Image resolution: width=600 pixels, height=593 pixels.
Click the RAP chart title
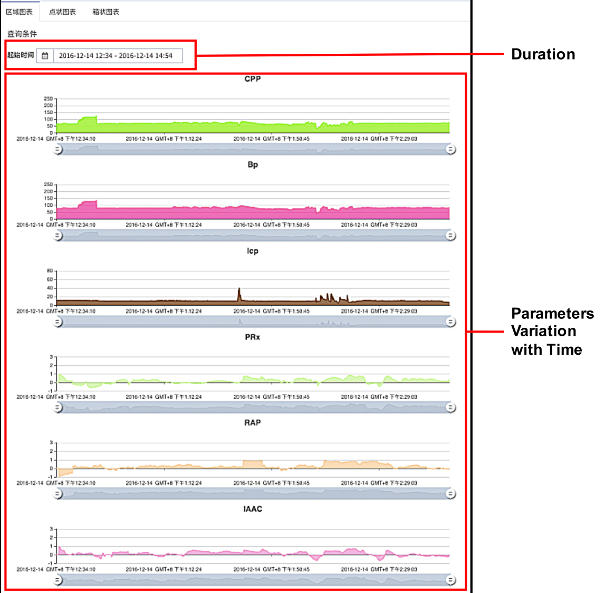coord(253,423)
